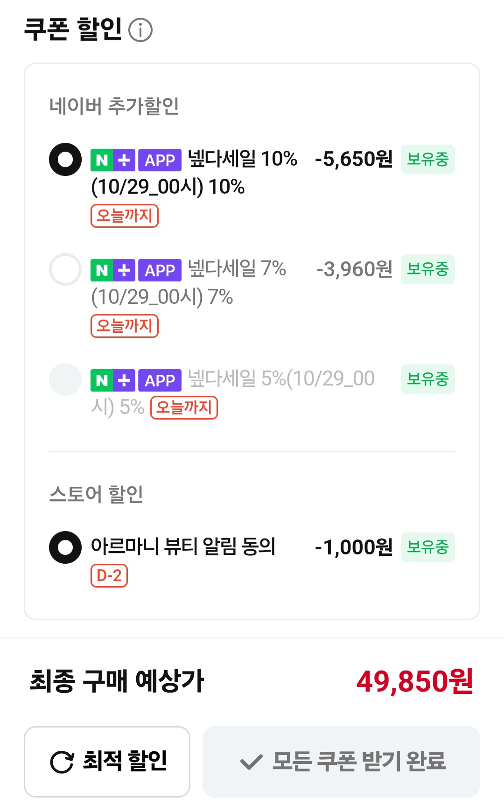Toggle the 아르마니 뷰티 알림 동의 coupon
The width and height of the screenshot is (504, 812).
[65, 547]
